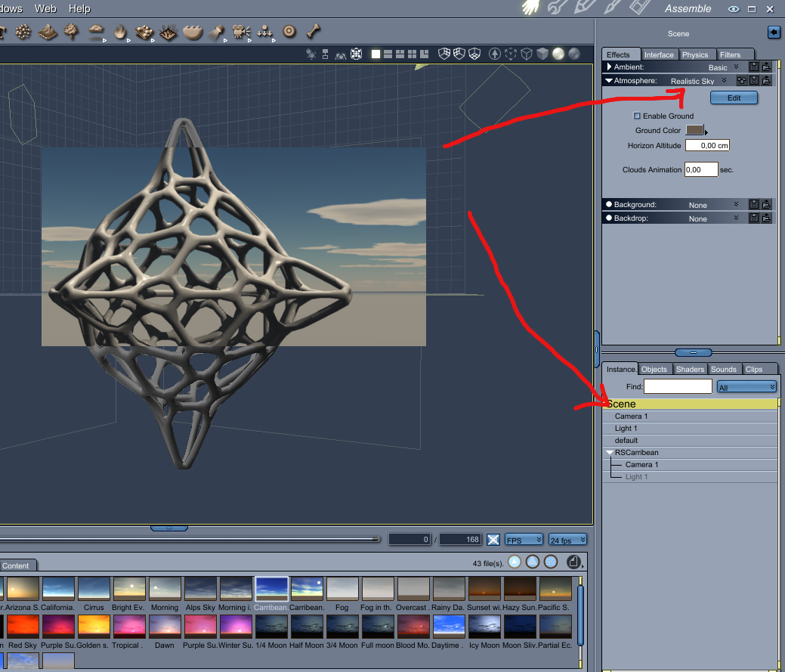Switch to the Shaders tab
The image size is (785, 672).
[690, 369]
